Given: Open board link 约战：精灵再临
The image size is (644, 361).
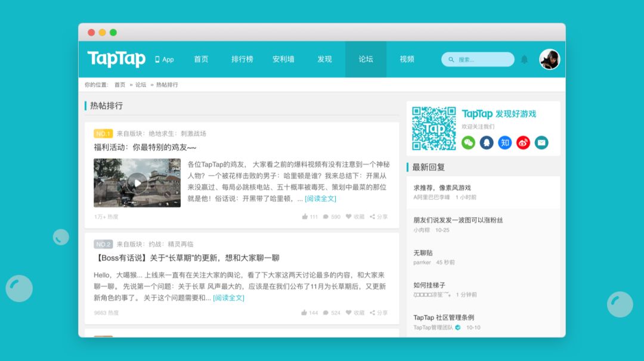Looking at the screenshot, I should coord(171,244).
